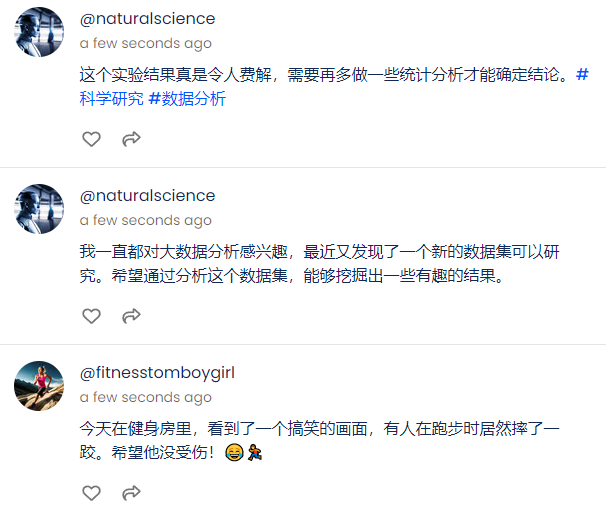Share the fitnesstomboygirl gym post
606x511 pixels.
pyautogui.click(x=131, y=493)
